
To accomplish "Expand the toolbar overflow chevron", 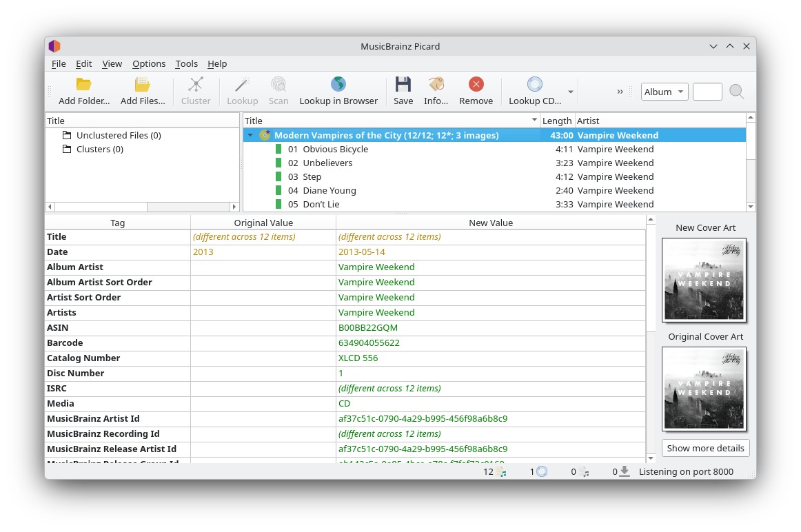I will 620,92.
